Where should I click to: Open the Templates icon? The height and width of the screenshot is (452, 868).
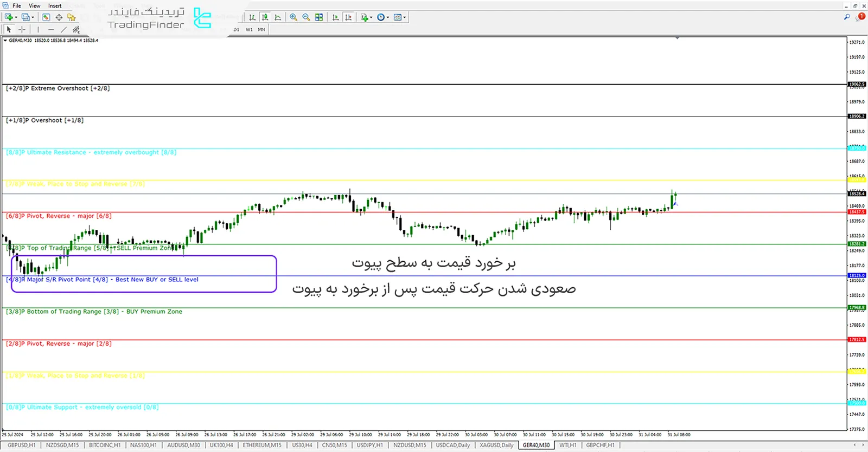tap(398, 17)
